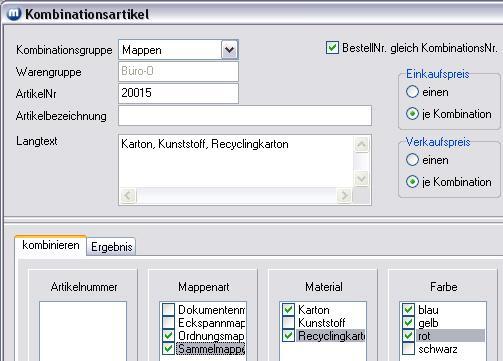
Task: Uncheck the blau color checkbox
Action: 408,310
